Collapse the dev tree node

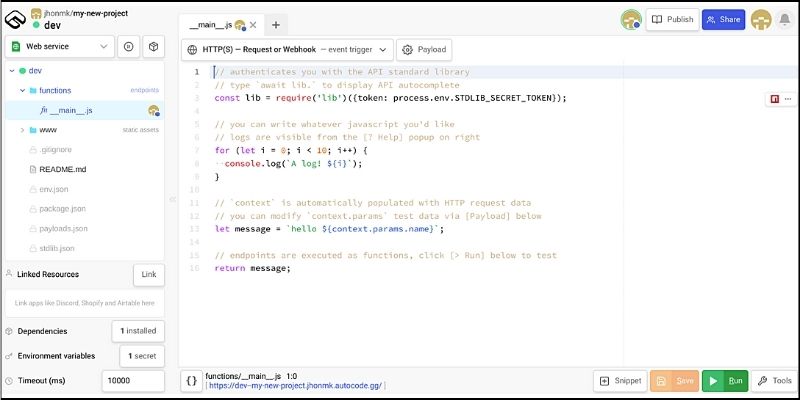12,71
